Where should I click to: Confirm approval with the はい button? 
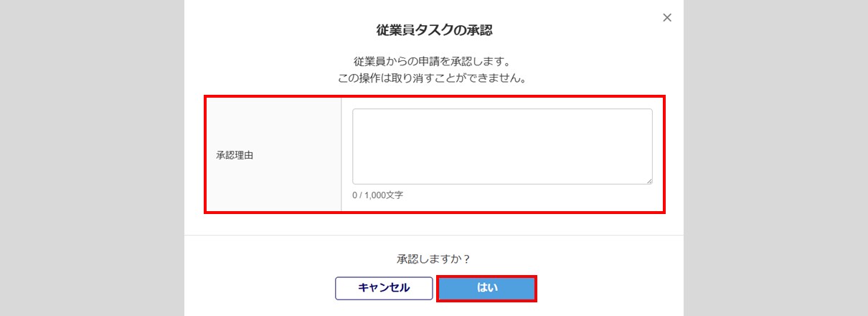[487, 288]
